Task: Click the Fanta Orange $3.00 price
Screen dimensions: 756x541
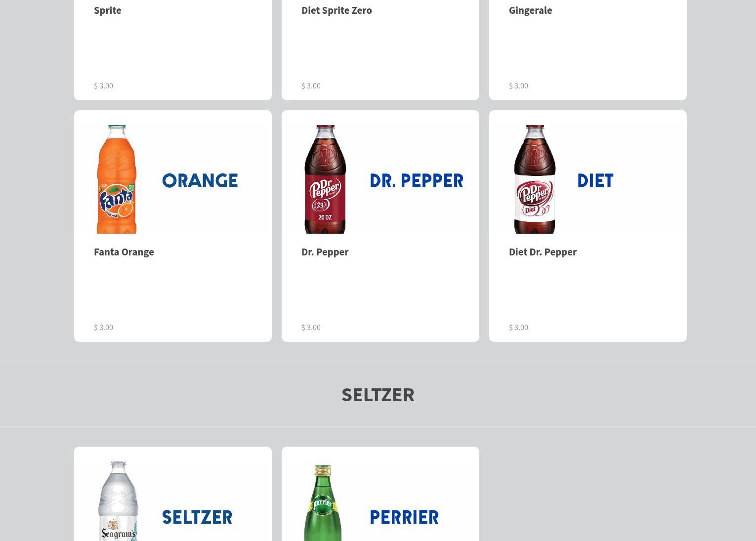Action: [103, 327]
